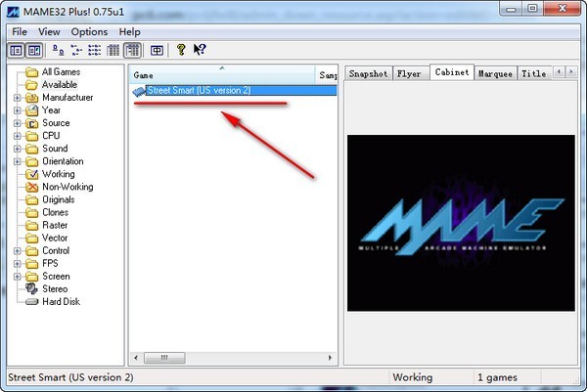Click the MAME32 title bar app icon
This screenshot has height=392, width=587.
click(13, 11)
